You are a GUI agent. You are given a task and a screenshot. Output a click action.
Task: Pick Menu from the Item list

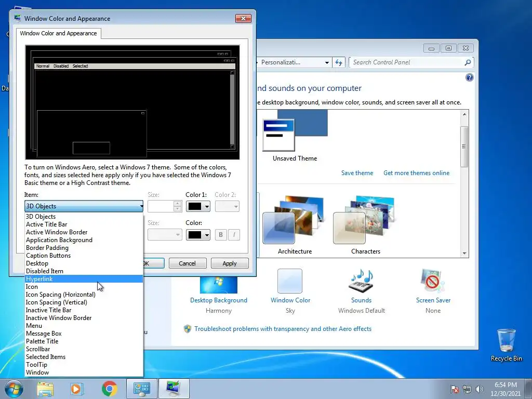tap(84, 326)
